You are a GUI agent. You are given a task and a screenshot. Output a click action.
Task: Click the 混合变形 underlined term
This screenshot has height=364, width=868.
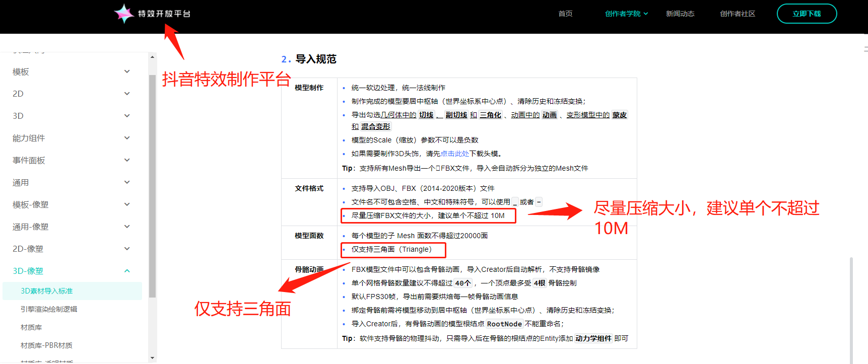click(376, 126)
